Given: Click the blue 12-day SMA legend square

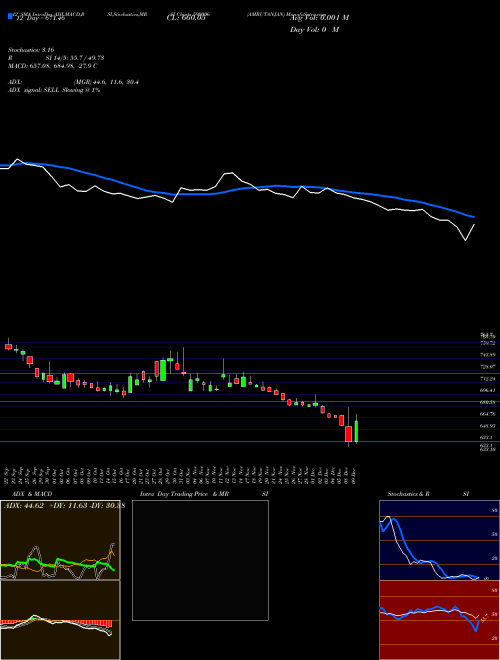Looking at the screenshot, I should tap(10, 16).
